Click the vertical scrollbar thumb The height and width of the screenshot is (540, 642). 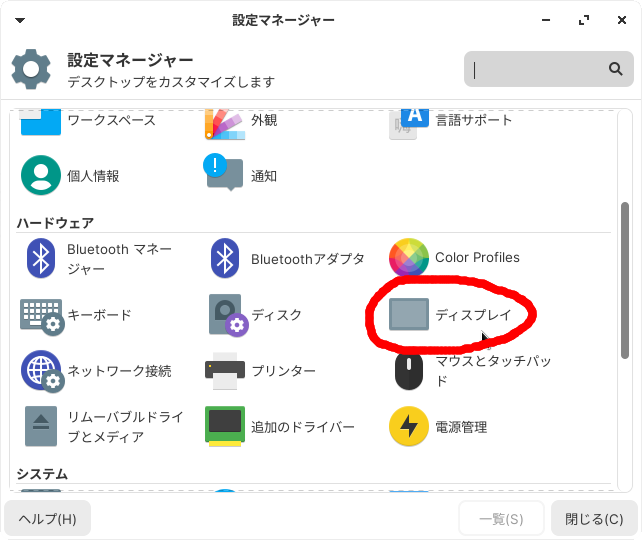tap(624, 280)
